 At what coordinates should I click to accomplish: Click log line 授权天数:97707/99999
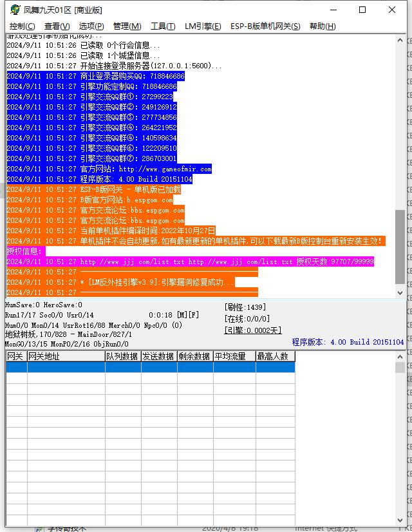191,261
